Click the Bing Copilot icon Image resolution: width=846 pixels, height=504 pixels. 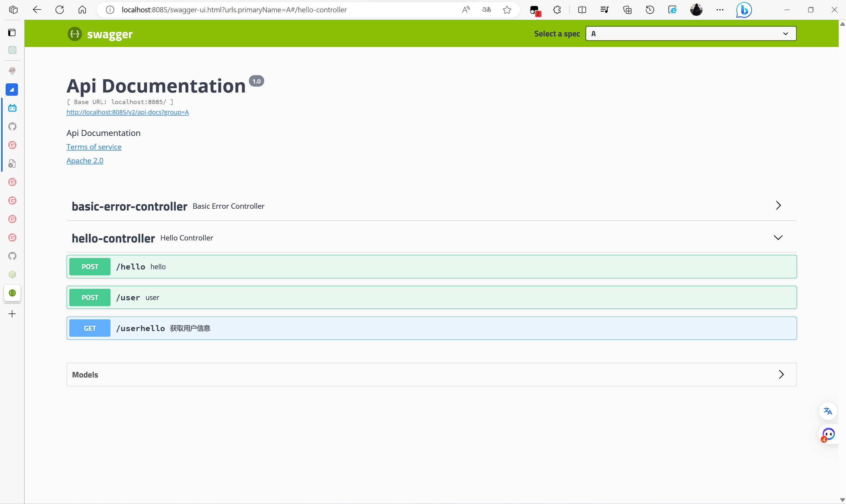(743, 10)
